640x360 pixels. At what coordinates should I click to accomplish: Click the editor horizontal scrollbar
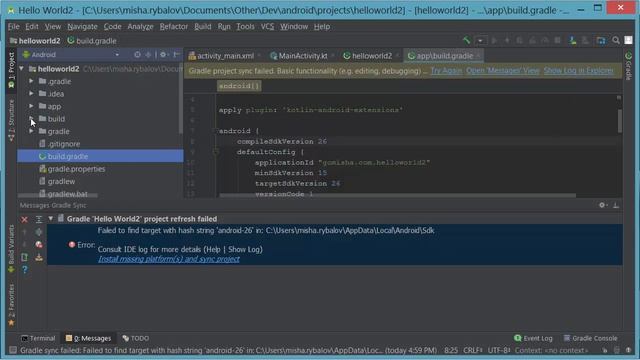pyautogui.click(x=397, y=196)
